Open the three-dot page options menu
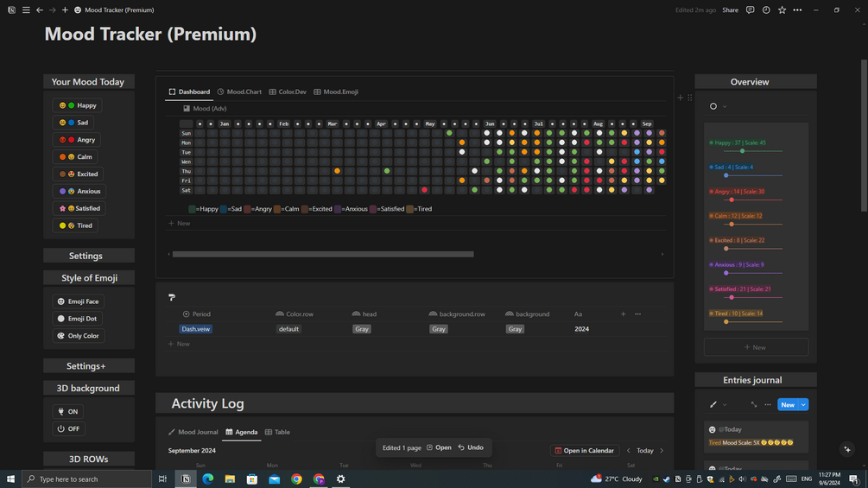 [x=797, y=10]
